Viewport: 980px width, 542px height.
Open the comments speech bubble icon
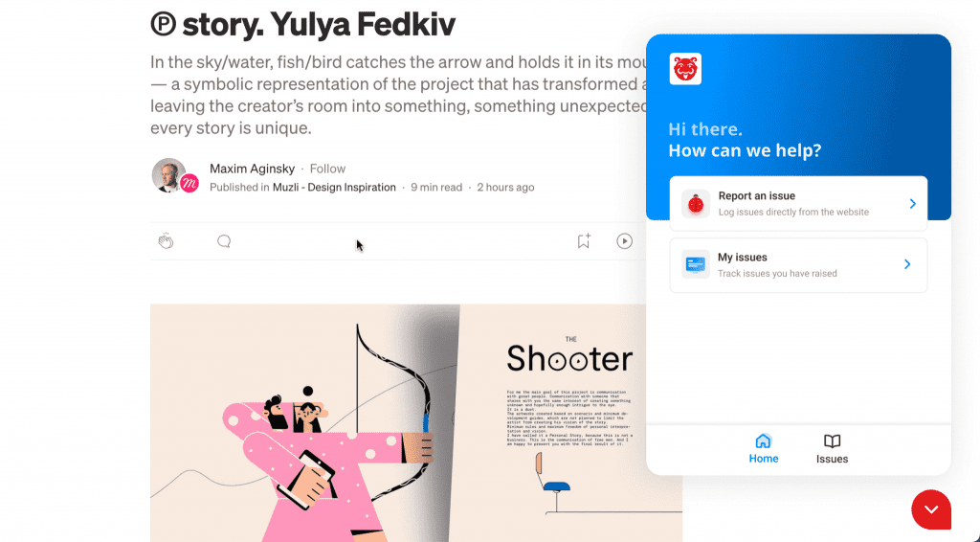pyautogui.click(x=224, y=241)
